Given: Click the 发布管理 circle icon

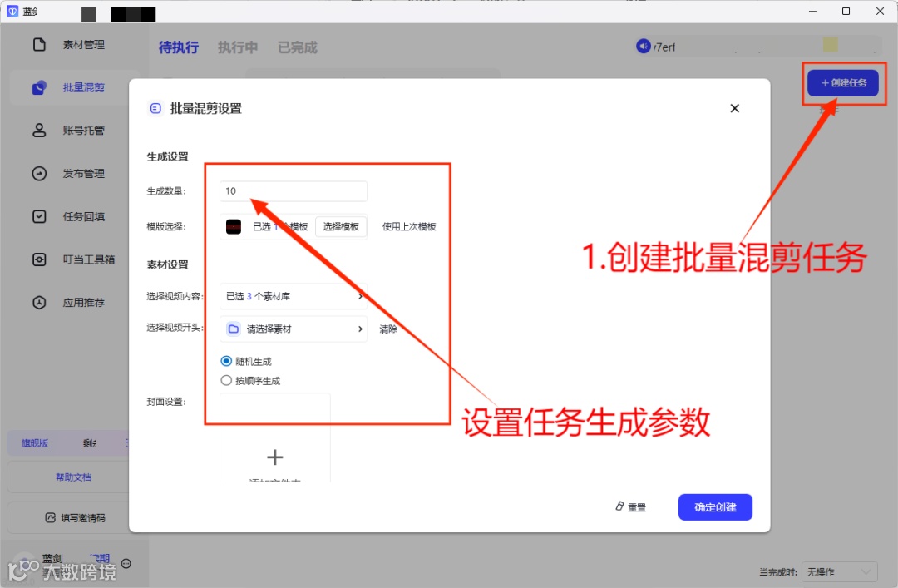Looking at the screenshot, I should (x=39, y=174).
